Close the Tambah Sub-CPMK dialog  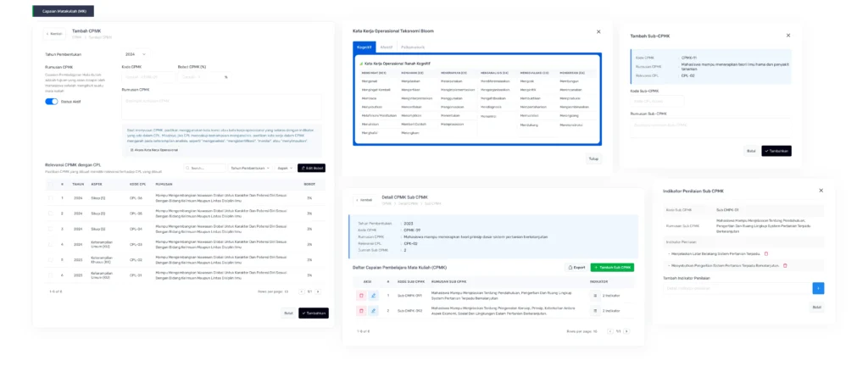[x=788, y=36]
